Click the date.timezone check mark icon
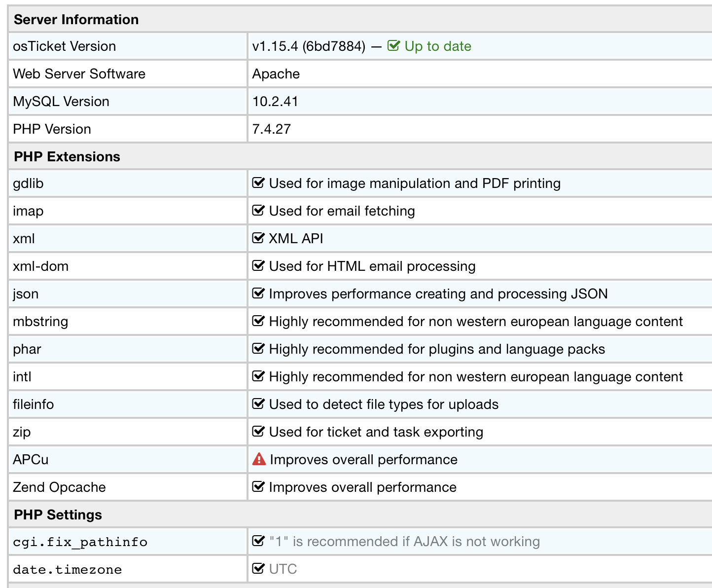 coord(258,569)
